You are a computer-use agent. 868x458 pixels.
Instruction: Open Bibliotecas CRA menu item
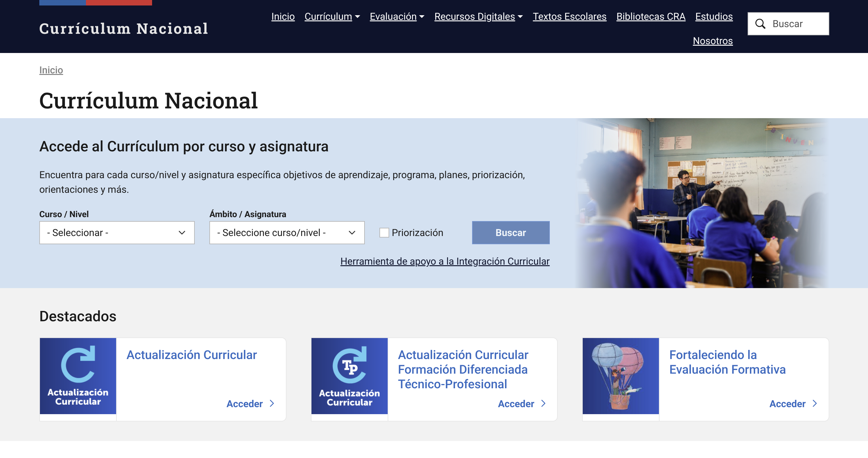click(x=651, y=16)
